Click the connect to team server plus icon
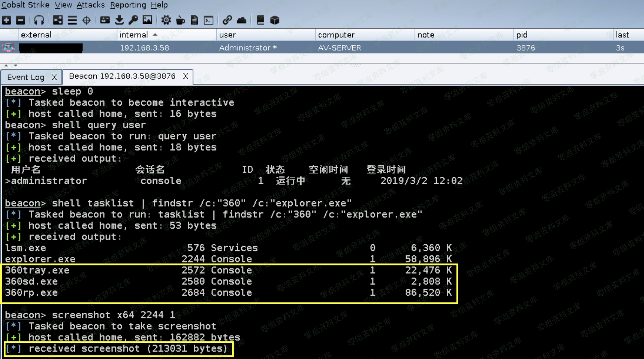This screenshot has width=644, height=359. (x=7, y=20)
